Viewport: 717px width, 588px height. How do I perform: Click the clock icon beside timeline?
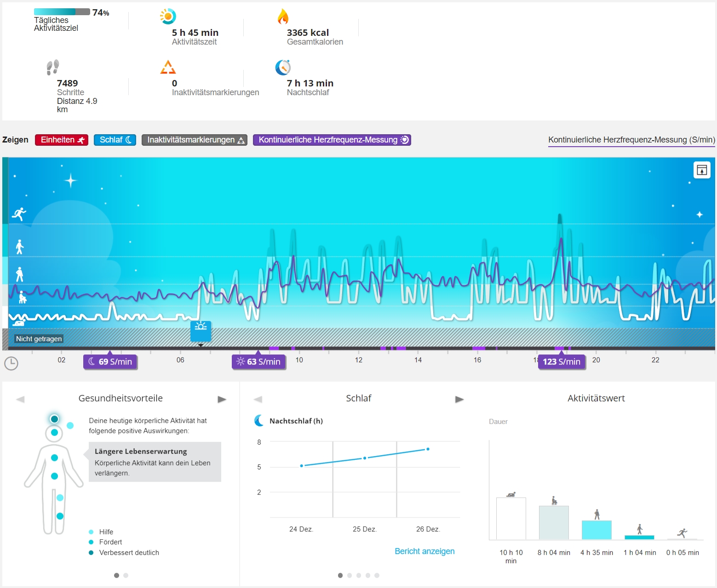point(11,363)
